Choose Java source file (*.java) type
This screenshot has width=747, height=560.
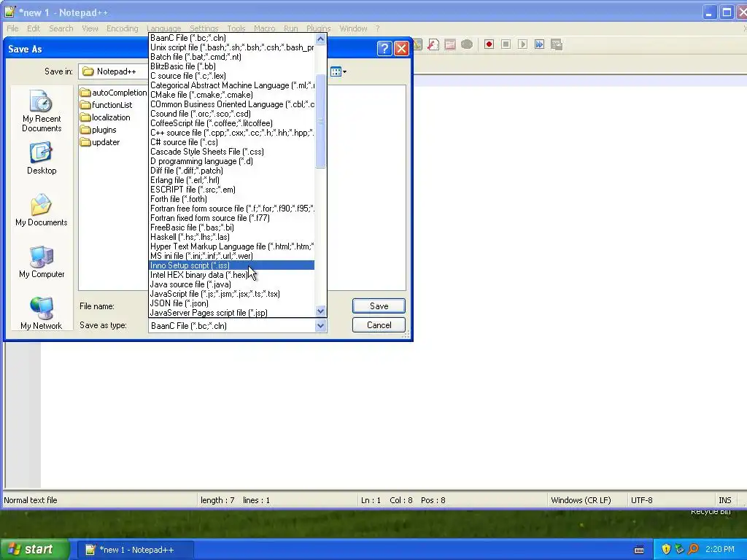coord(231,284)
